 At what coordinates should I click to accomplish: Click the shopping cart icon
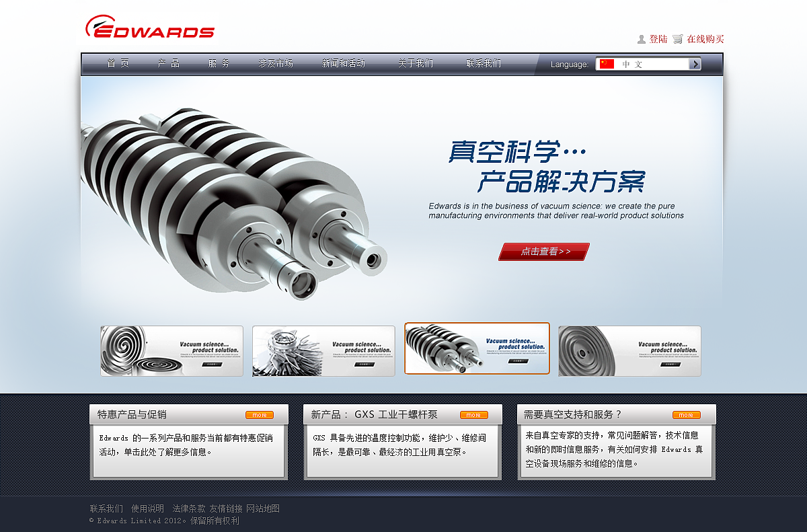(678, 39)
